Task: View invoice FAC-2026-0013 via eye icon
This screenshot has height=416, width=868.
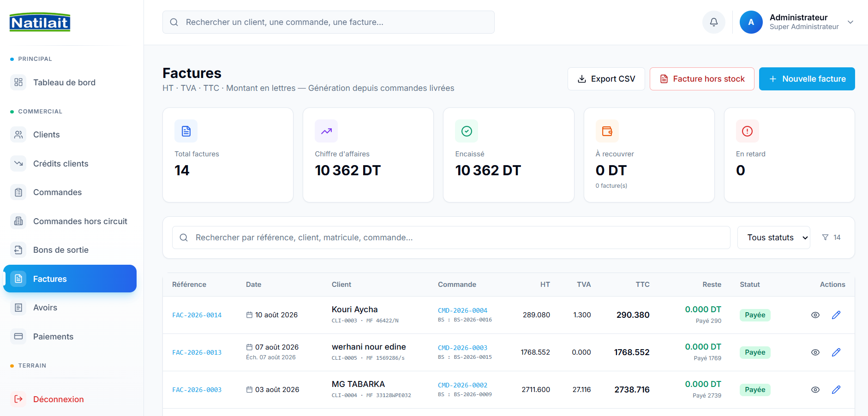Action: (815, 352)
